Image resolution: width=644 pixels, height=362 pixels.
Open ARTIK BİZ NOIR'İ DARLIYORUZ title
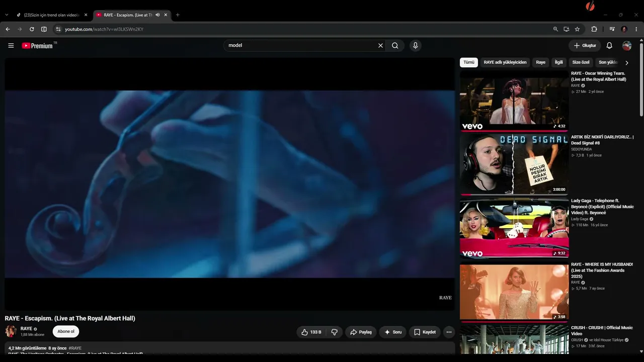pyautogui.click(x=602, y=140)
